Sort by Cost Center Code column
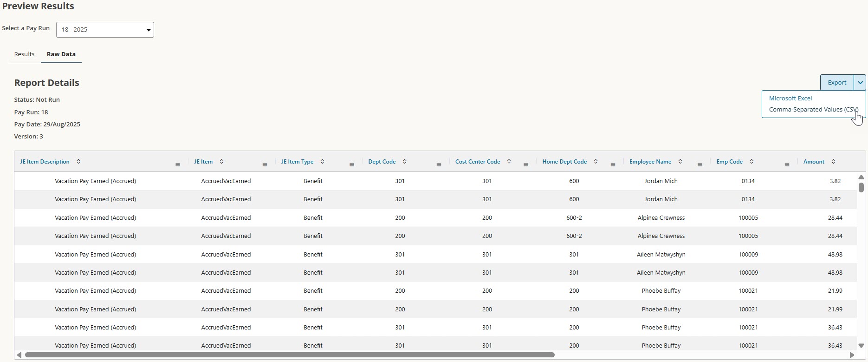This screenshot has height=362, width=868. [509, 162]
